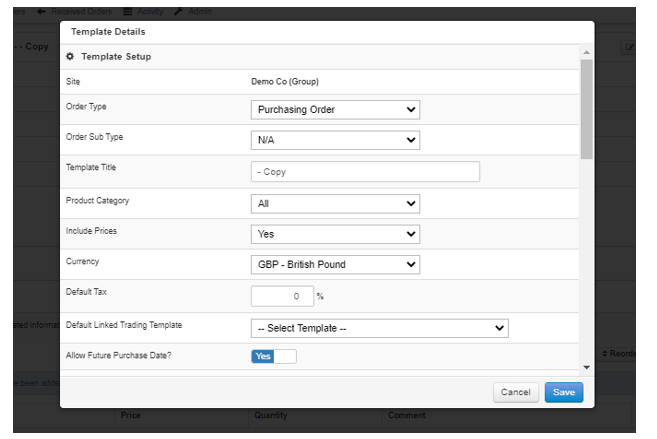Click the dialog's vertical scrollbar thumb
The image size is (657, 439).
click(x=587, y=109)
